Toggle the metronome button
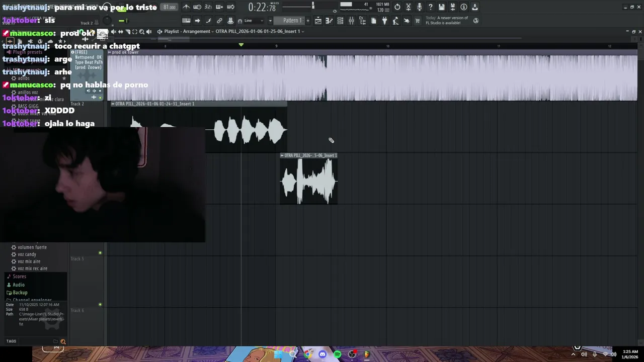644x362 pixels. pos(186,7)
